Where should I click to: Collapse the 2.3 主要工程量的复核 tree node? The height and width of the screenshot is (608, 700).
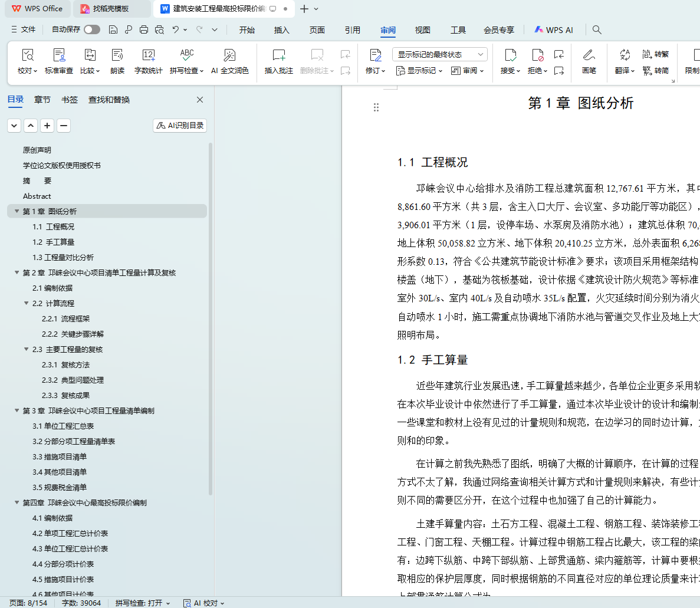(26, 349)
